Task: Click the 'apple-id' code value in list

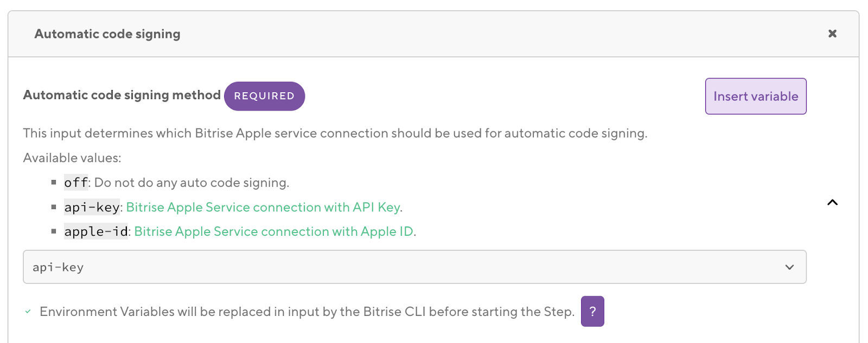Action: pos(96,232)
